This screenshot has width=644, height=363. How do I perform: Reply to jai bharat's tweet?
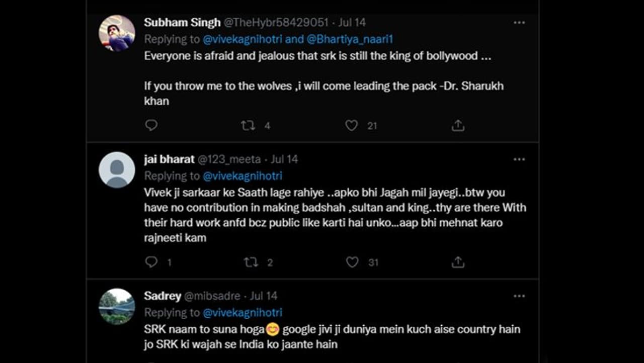tap(151, 262)
